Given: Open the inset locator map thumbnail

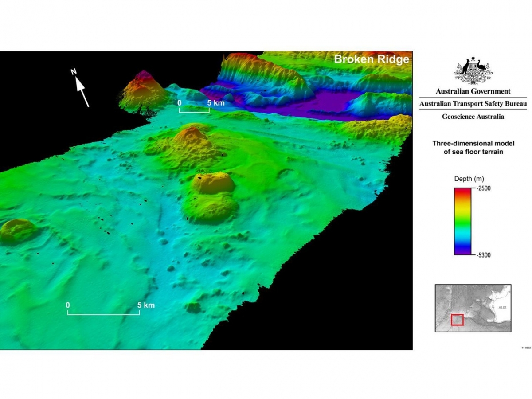Looking at the screenshot, I should pos(473,308).
